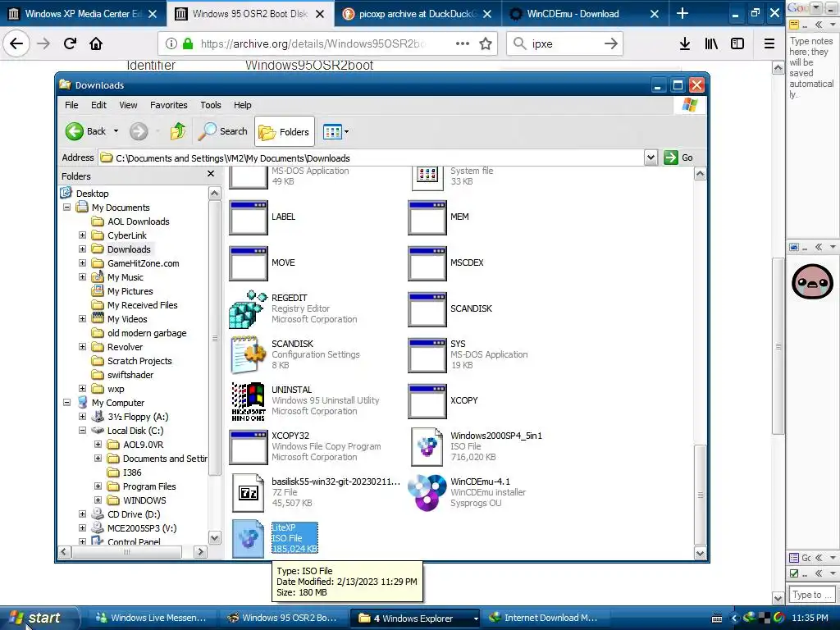Select 3½ Floppy (A:) in tree

tap(138, 416)
